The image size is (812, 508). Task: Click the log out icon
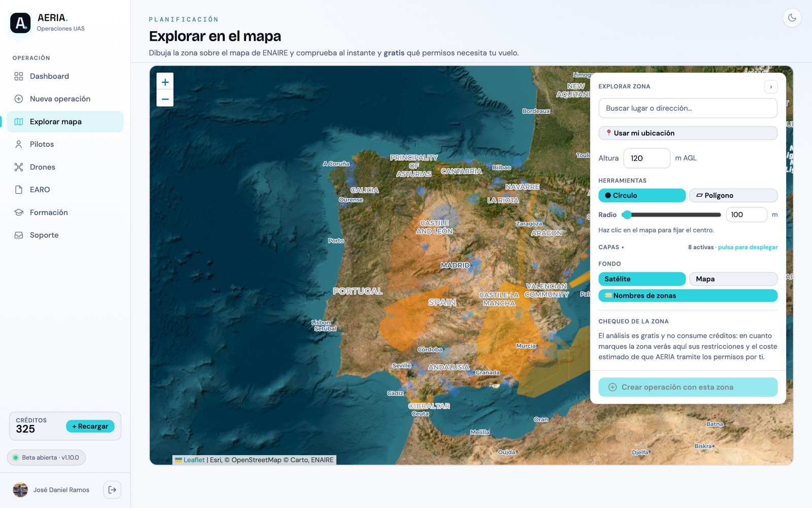(112, 490)
